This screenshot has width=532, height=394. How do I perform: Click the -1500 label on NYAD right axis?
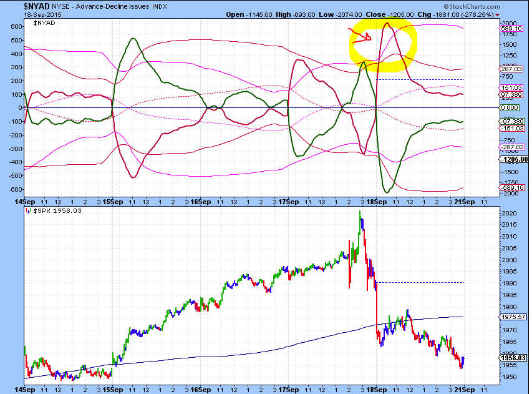510,172
